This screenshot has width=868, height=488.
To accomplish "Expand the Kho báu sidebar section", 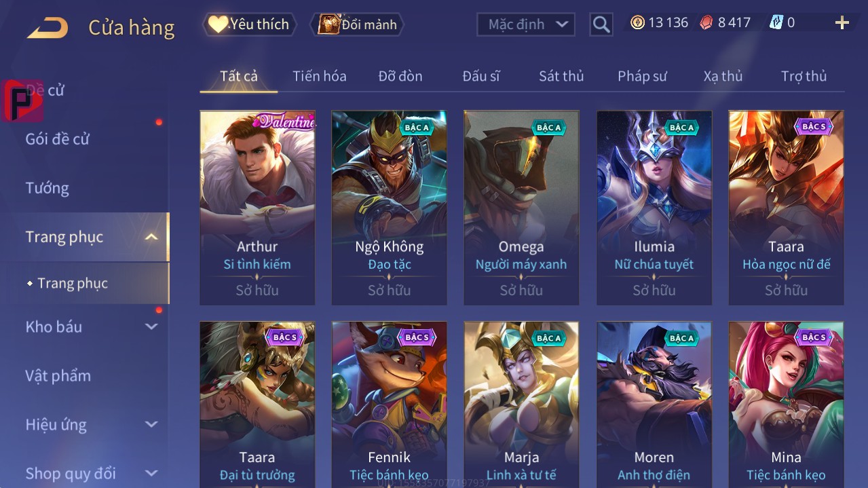I will [151, 326].
